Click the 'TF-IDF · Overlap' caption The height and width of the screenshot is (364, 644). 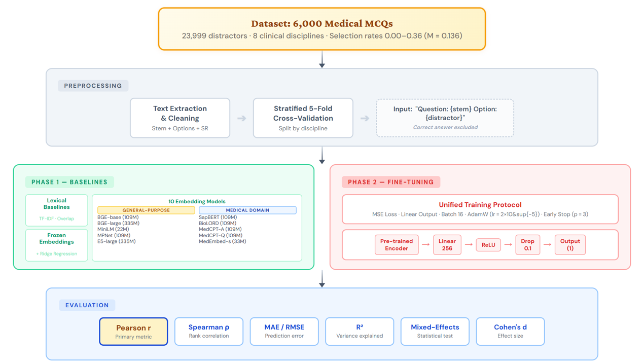(x=57, y=219)
